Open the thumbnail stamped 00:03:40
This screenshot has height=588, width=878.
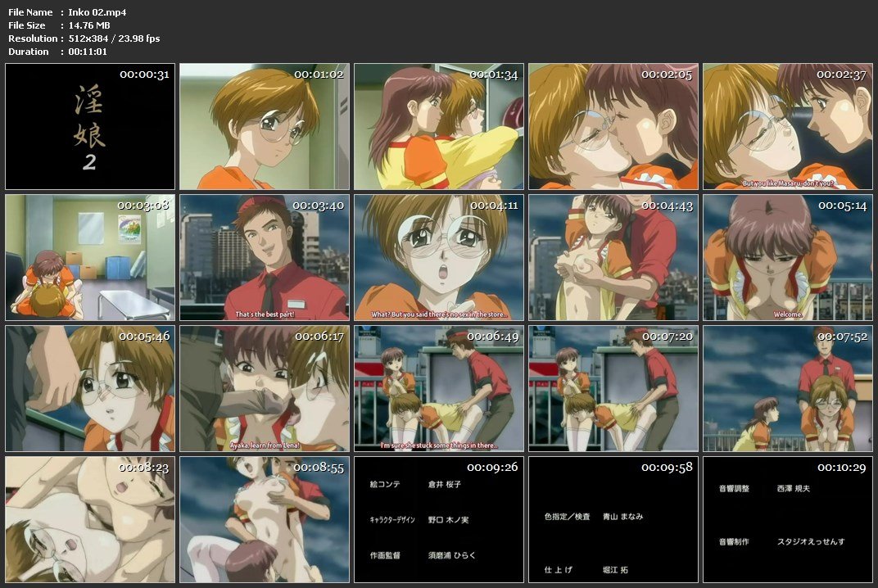(x=265, y=258)
